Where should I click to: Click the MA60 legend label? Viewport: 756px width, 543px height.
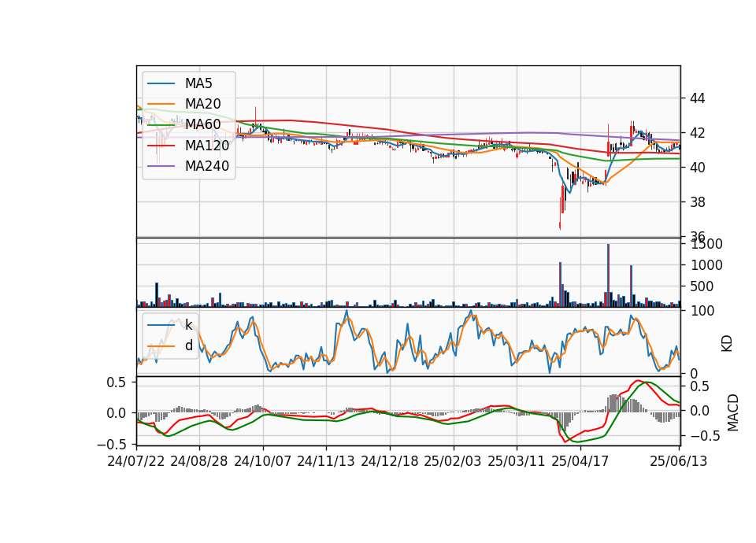202,124
